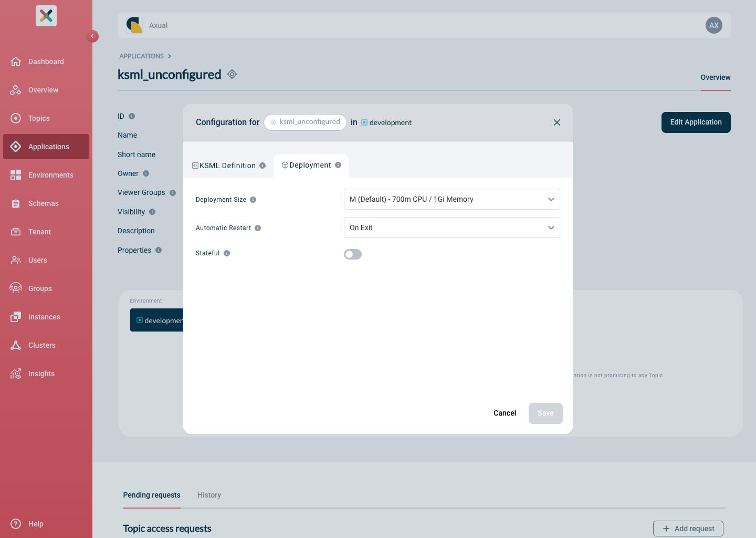Open the Automatic Restart dropdown
Image resolution: width=756 pixels, height=538 pixels.
coord(452,227)
